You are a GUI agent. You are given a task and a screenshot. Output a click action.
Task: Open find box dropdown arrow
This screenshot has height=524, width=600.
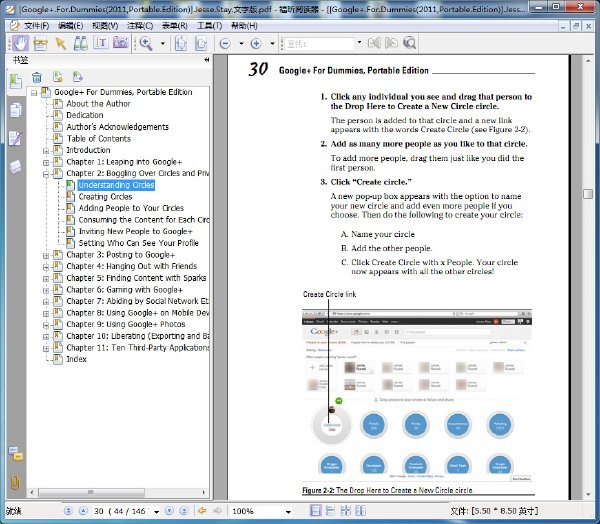pyautogui.click(x=359, y=42)
